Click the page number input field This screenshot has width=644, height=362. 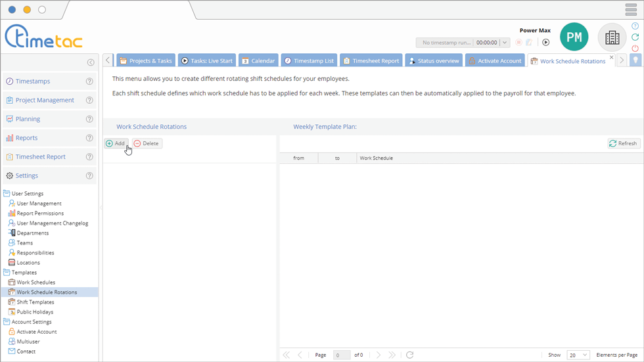341,355
